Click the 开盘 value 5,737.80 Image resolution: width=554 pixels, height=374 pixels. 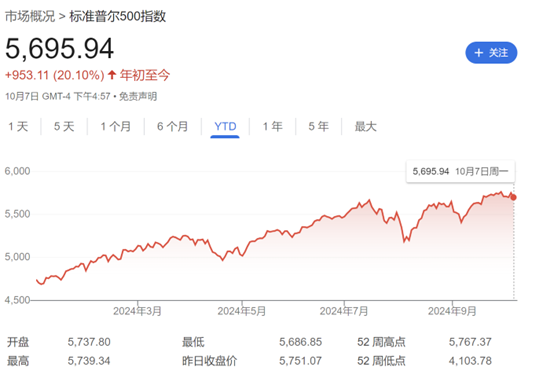tap(89, 342)
